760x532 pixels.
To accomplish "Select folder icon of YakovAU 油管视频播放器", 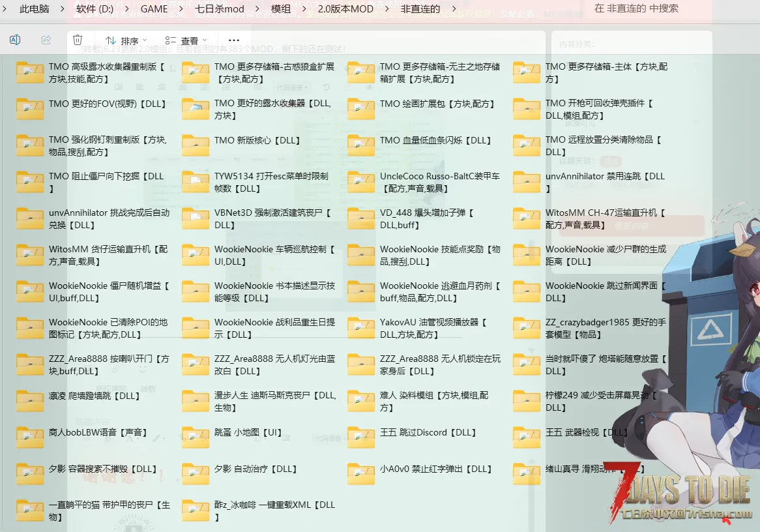I will [x=361, y=328].
